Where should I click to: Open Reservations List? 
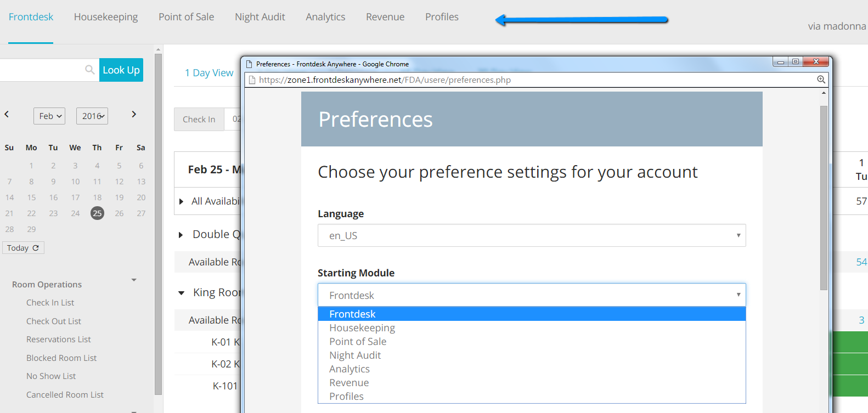pos(59,340)
